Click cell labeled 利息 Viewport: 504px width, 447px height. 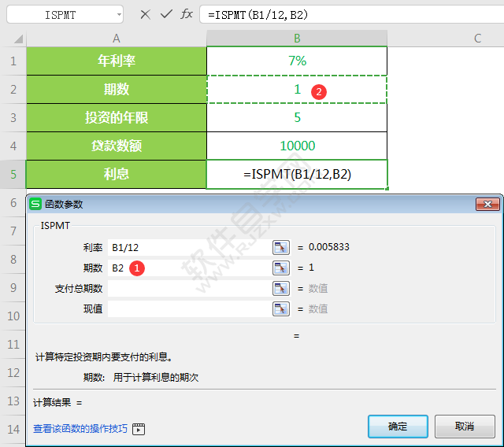[x=117, y=175]
